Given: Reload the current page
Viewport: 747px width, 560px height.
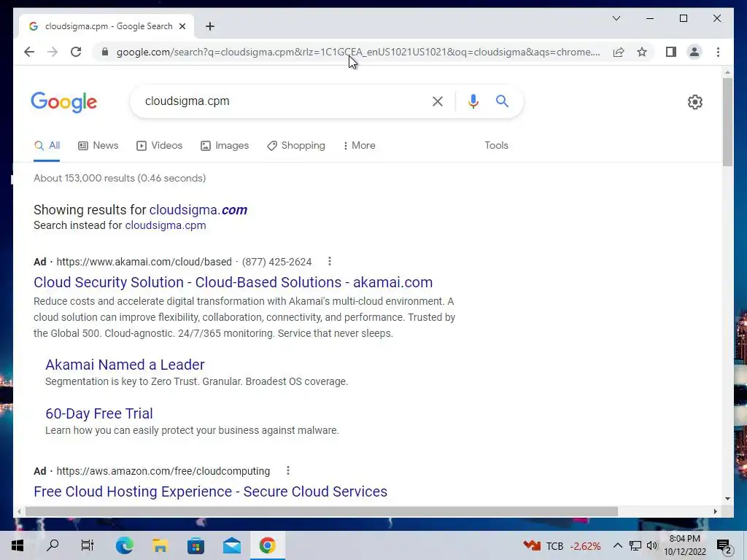Looking at the screenshot, I should click(76, 52).
